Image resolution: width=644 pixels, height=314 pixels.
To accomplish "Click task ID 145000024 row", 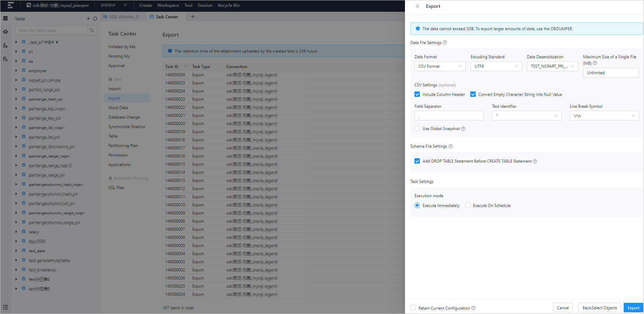I will pyautogui.click(x=283, y=294).
